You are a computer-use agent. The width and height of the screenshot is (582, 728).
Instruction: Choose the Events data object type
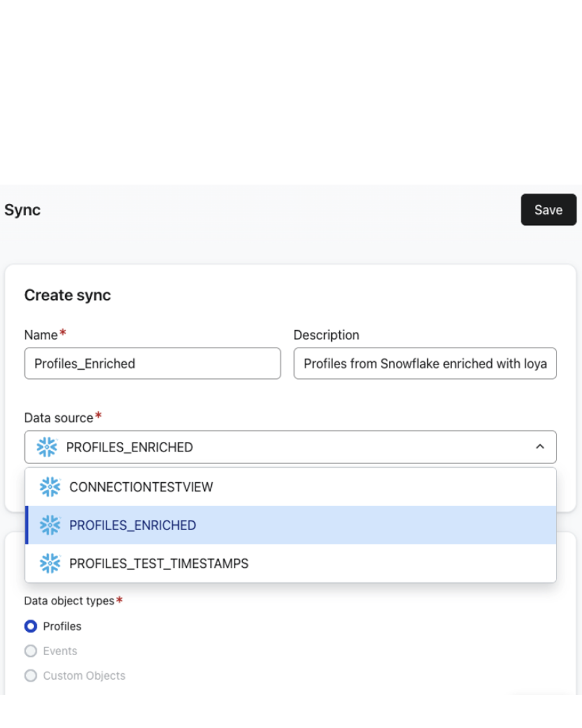[31, 651]
